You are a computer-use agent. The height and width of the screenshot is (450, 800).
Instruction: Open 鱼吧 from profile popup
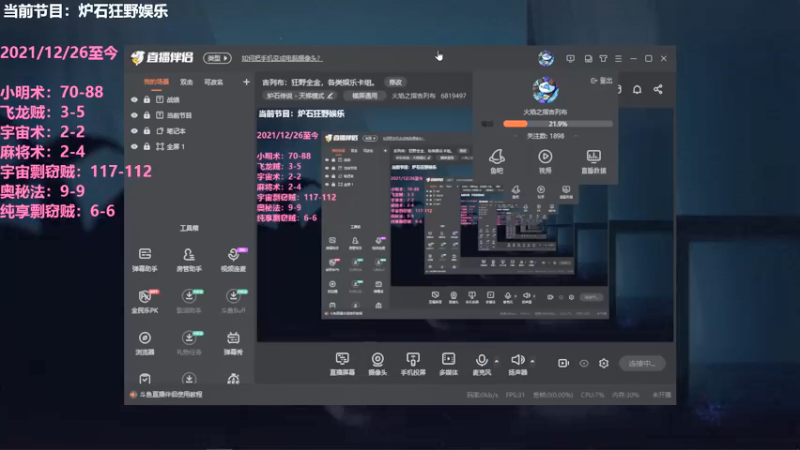coord(496,161)
